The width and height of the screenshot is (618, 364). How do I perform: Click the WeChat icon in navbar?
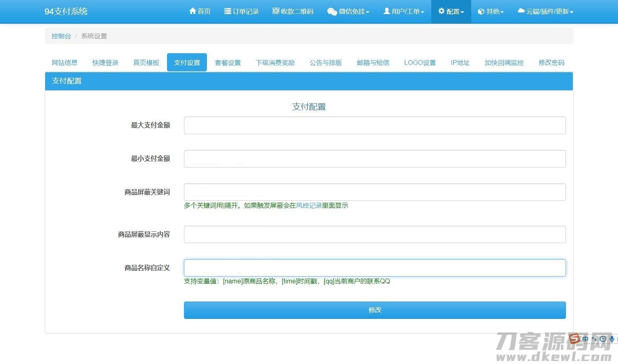click(x=332, y=12)
